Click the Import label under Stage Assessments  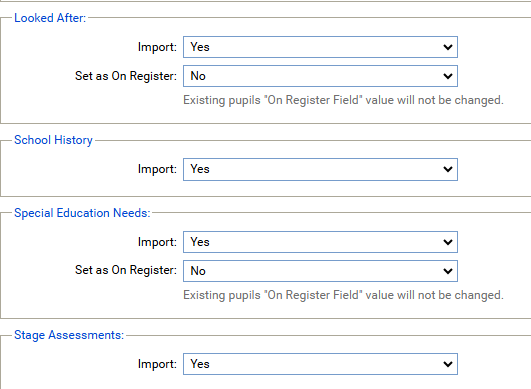157,364
